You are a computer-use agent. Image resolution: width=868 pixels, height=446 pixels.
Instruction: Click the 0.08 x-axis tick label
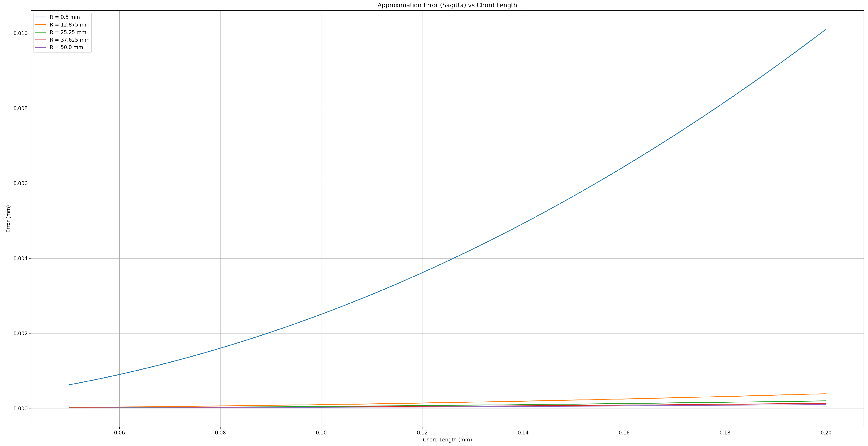click(x=220, y=433)
